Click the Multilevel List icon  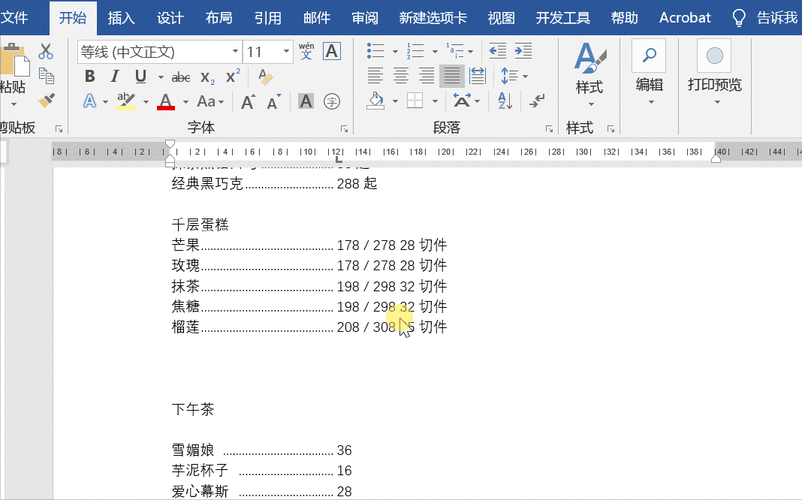[455, 51]
